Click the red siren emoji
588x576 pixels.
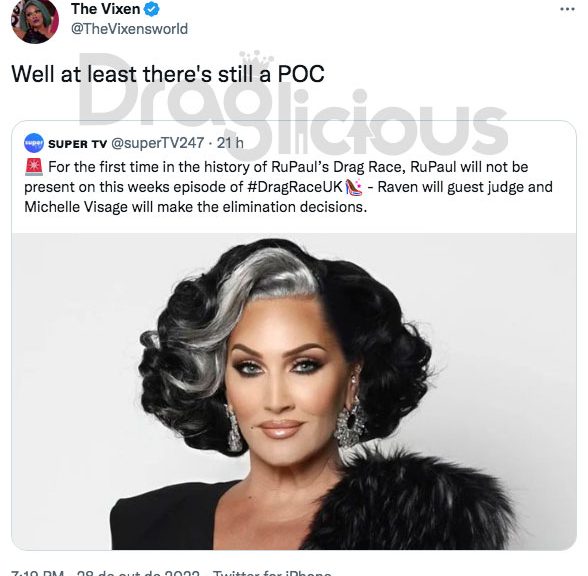click(x=34, y=167)
